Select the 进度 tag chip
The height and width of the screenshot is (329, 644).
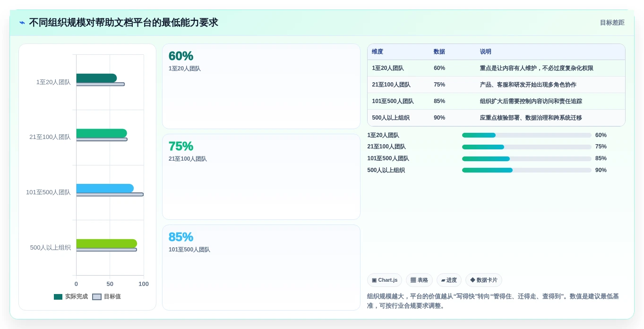(x=449, y=280)
